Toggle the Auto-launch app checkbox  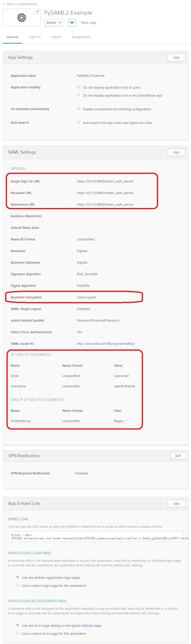click(x=78, y=122)
